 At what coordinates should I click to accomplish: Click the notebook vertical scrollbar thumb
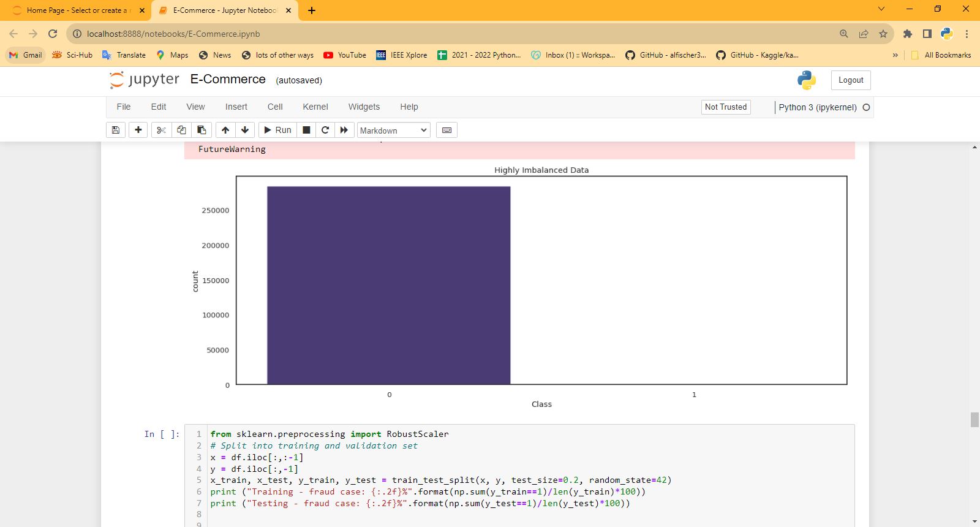(974, 420)
